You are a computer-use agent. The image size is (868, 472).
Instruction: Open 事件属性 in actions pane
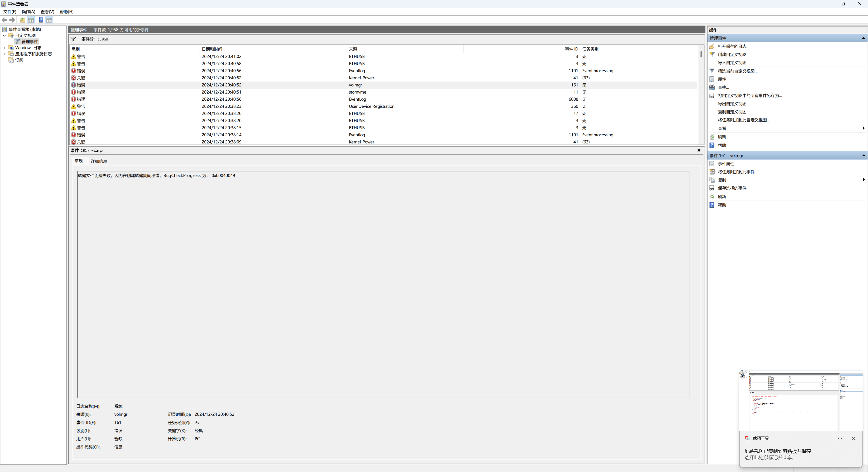click(726, 164)
